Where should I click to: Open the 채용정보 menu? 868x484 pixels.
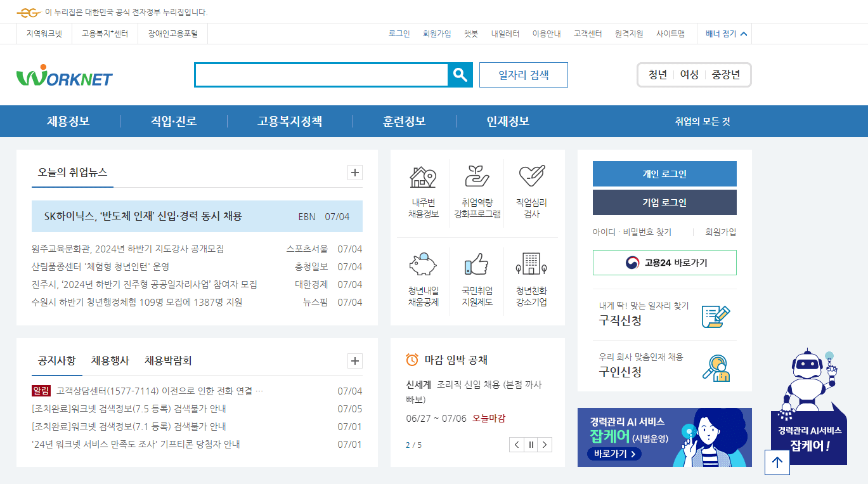click(68, 121)
